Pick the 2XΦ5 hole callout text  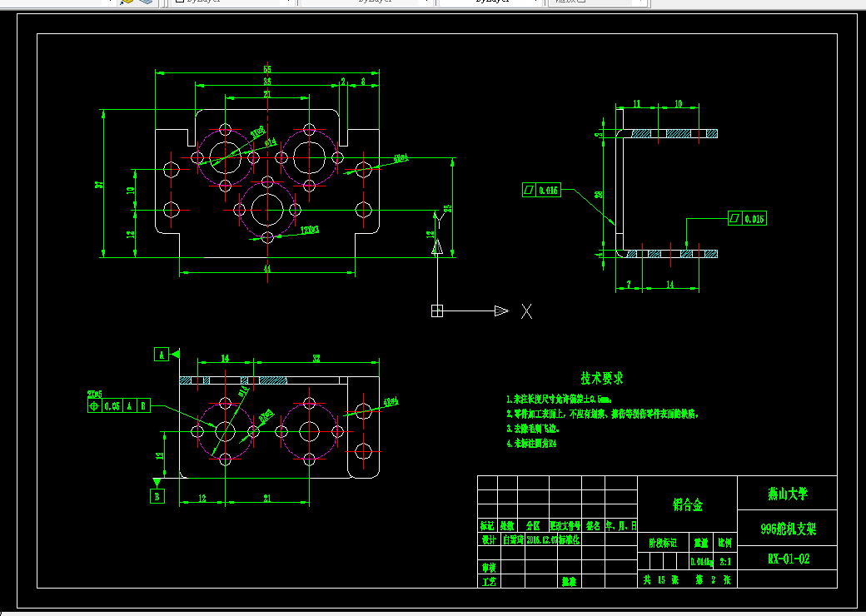click(x=95, y=394)
